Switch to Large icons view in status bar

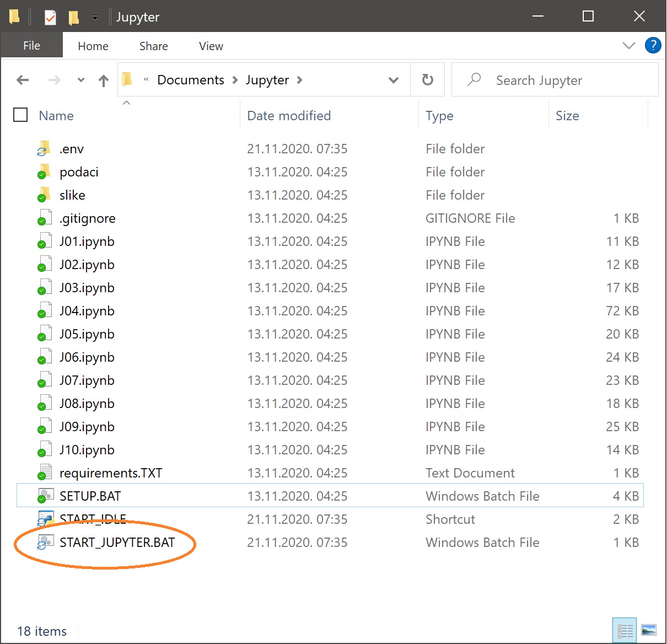click(649, 630)
